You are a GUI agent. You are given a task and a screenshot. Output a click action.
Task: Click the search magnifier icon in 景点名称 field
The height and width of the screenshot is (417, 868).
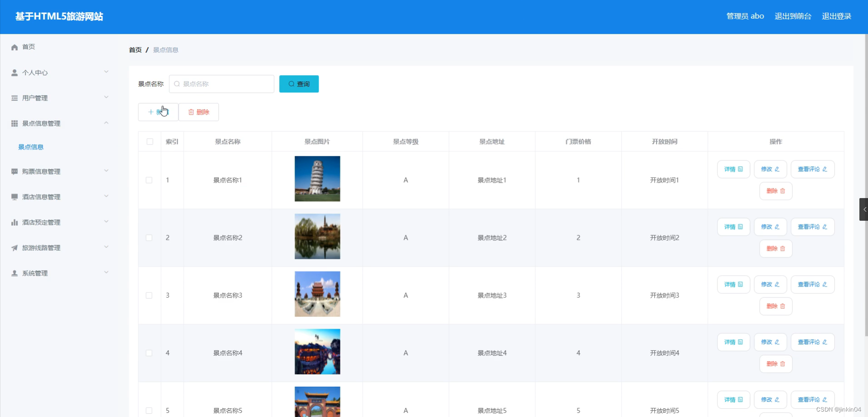tap(177, 84)
